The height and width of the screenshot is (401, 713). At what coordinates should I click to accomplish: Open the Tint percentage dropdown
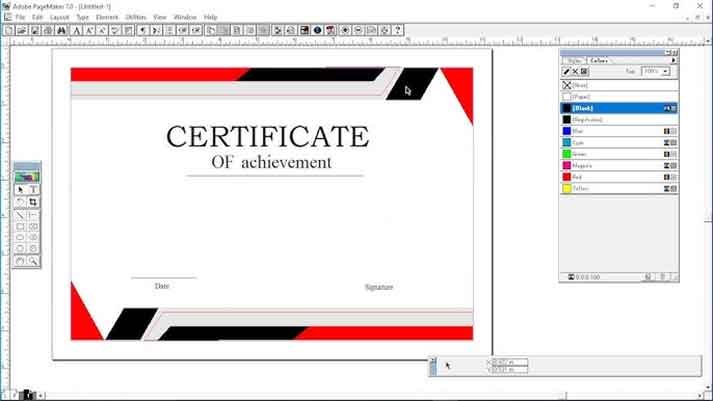coord(665,72)
